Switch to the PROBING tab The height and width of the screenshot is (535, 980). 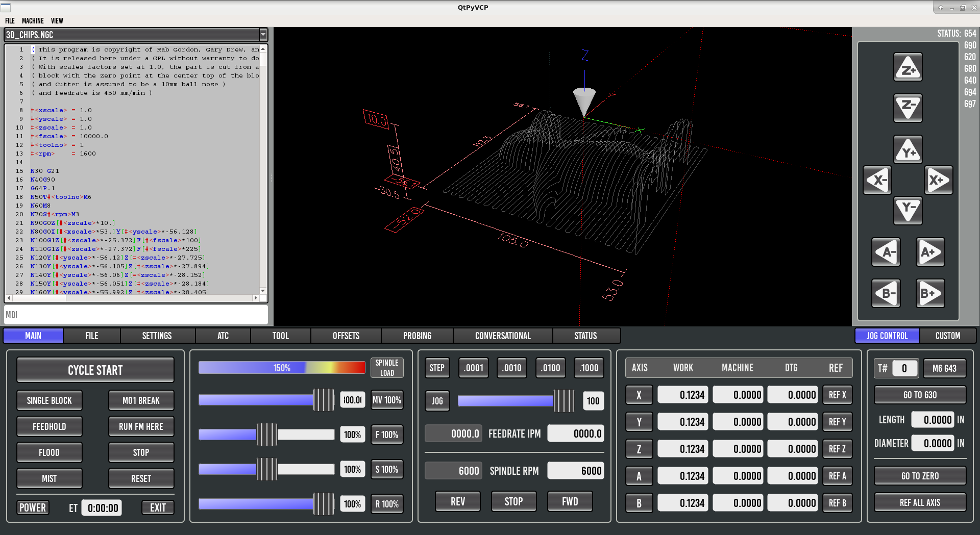point(417,336)
